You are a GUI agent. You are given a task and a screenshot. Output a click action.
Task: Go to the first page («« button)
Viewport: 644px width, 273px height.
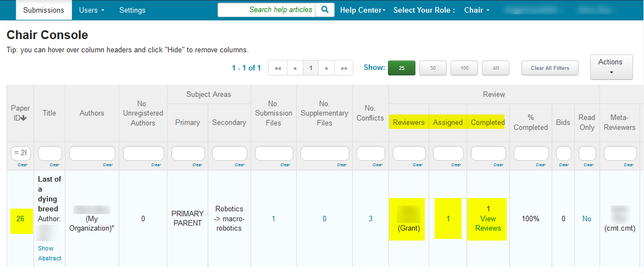277,68
